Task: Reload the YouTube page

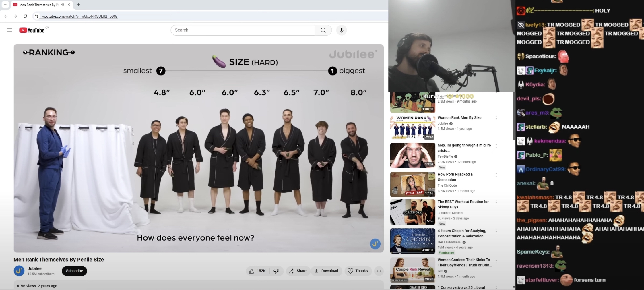Action: [25, 16]
